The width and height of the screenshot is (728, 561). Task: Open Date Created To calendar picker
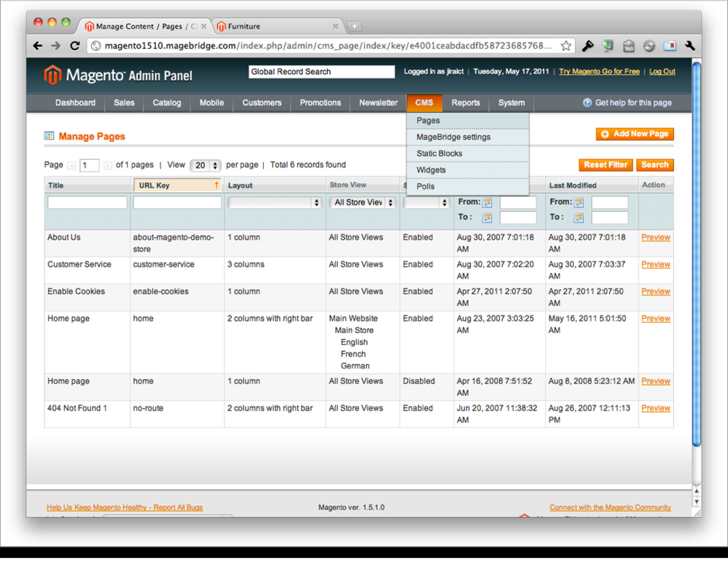click(487, 218)
